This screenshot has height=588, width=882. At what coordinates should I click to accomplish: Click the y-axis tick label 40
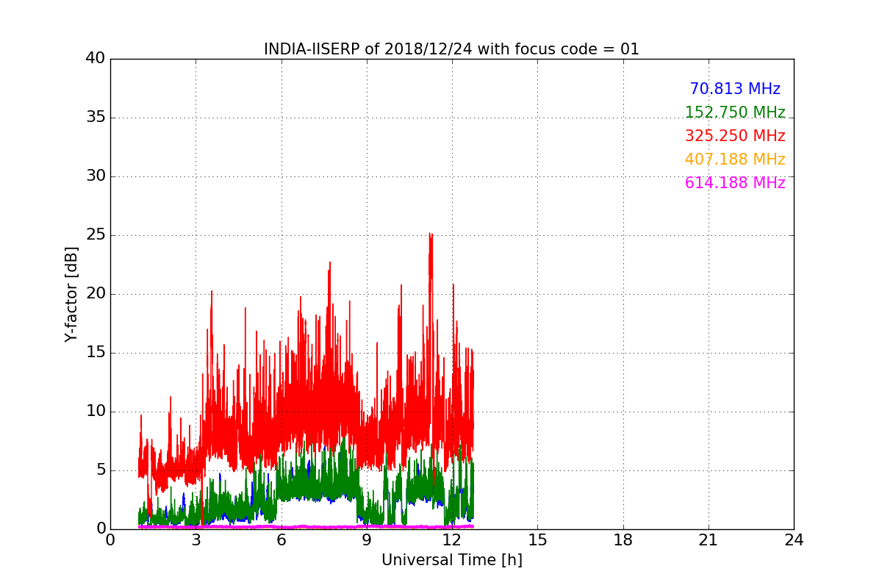pyautogui.click(x=95, y=59)
